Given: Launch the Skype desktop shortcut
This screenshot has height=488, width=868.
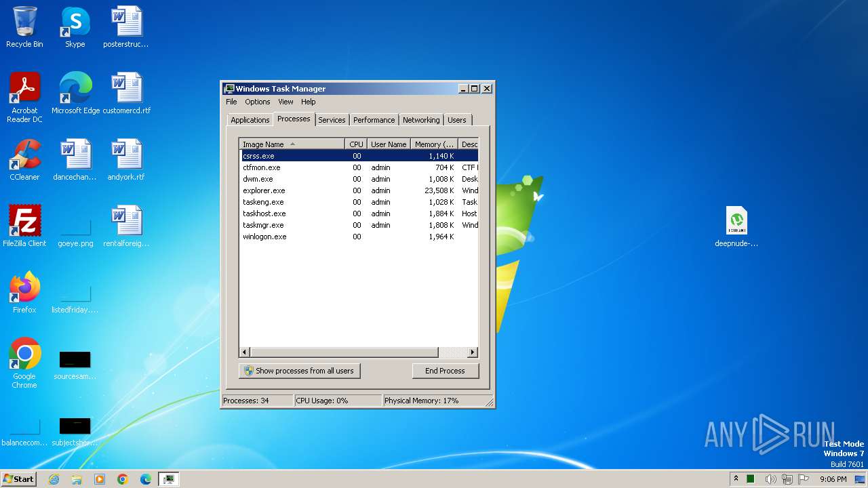Looking at the screenshot, I should pyautogui.click(x=75, y=27).
